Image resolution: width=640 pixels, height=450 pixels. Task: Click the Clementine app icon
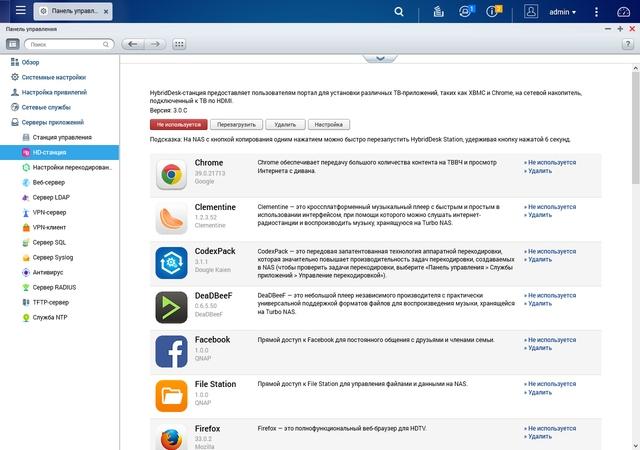pos(171,219)
